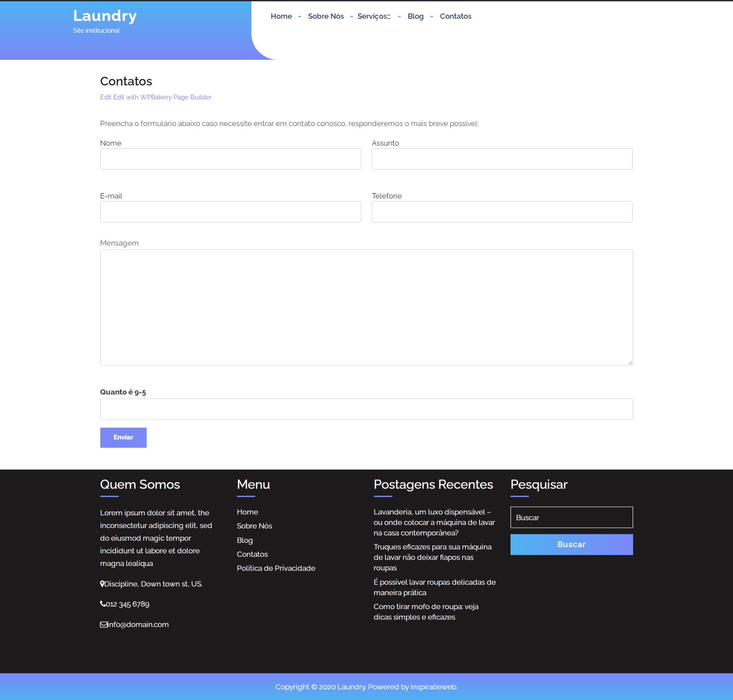Click the Pesquisar footer heading
Image resolution: width=733 pixels, height=700 pixels.
(x=538, y=484)
